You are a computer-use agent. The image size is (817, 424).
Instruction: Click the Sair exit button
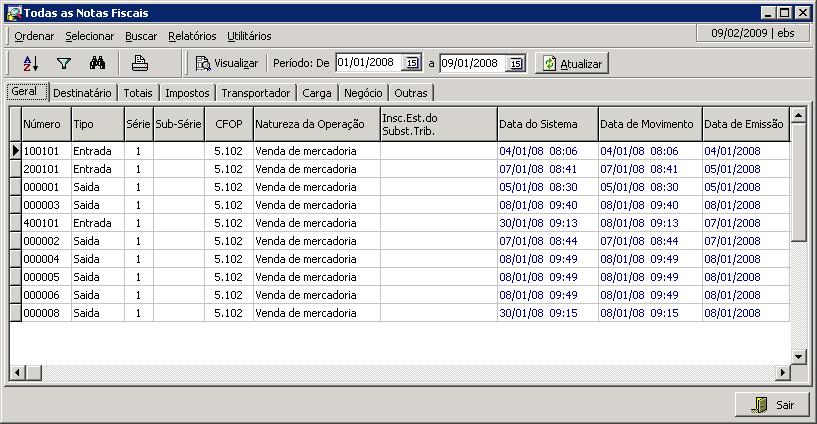click(x=772, y=404)
